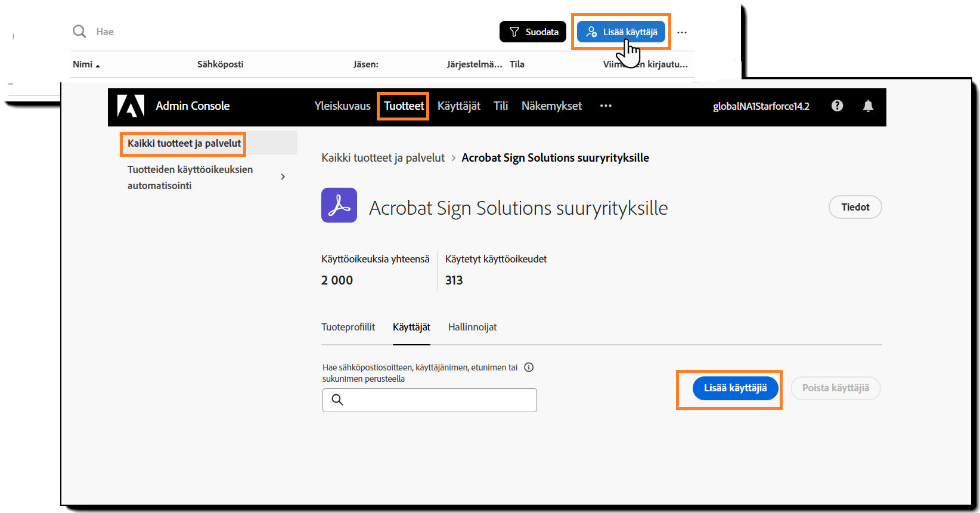Click the Lisää käyttäjä button
This screenshot has width=980, height=513.
coord(621,32)
